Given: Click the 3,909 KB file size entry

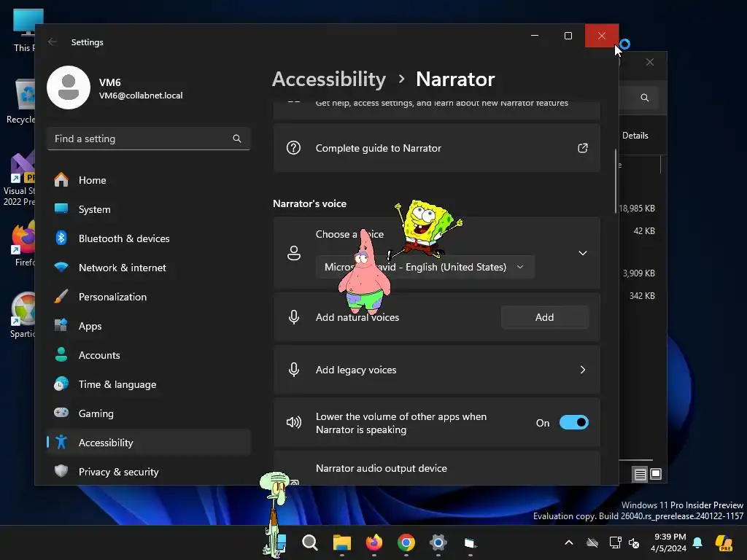Looking at the screenshot, I should point(638,273).
